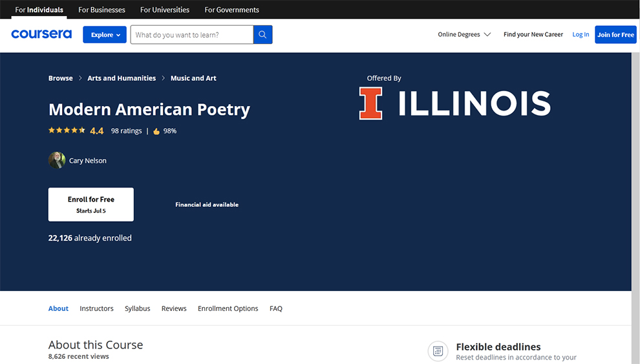The height and width of the screenshot is (364, 640).
Task: Go to Browse breadcrumb
Action: [x=60, y=78]
